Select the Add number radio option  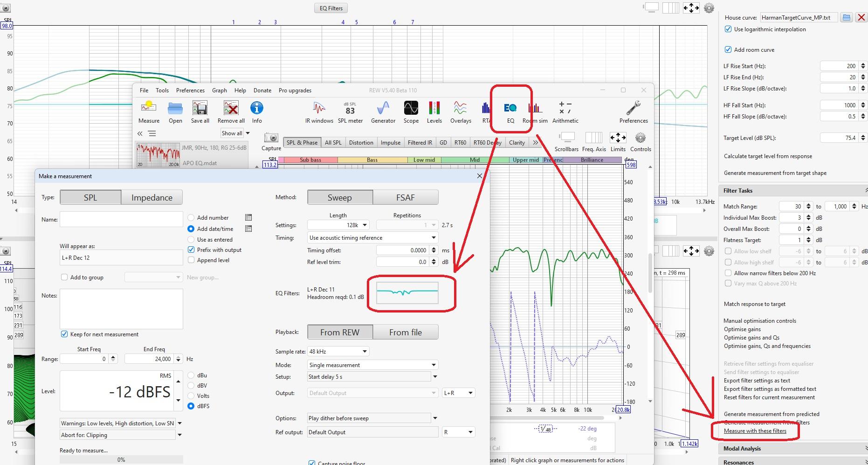tap(191, 218)
